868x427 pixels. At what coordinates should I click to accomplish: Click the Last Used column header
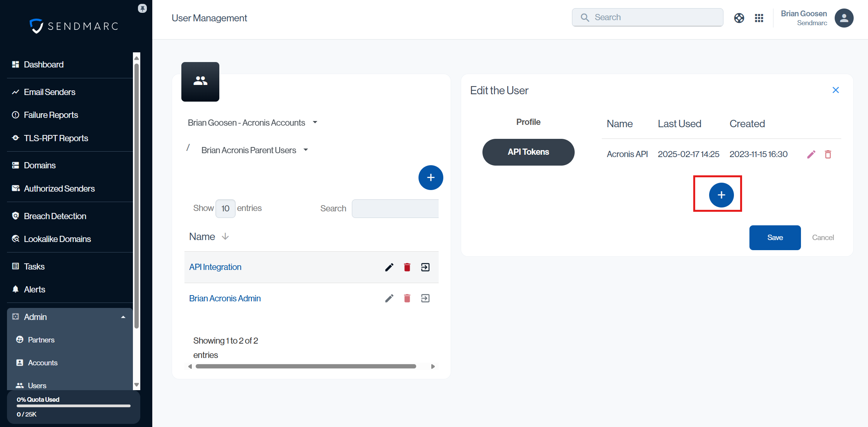click(680, 124)
